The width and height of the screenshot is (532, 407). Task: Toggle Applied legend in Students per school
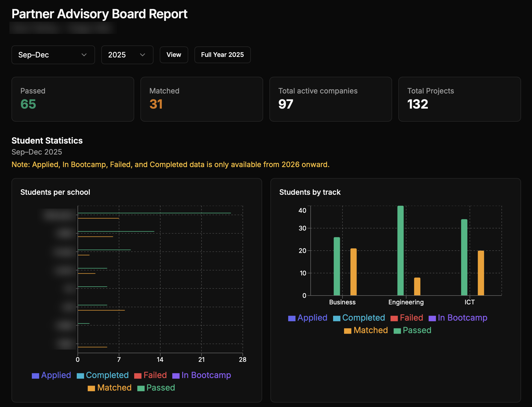[x=51, y=375]
